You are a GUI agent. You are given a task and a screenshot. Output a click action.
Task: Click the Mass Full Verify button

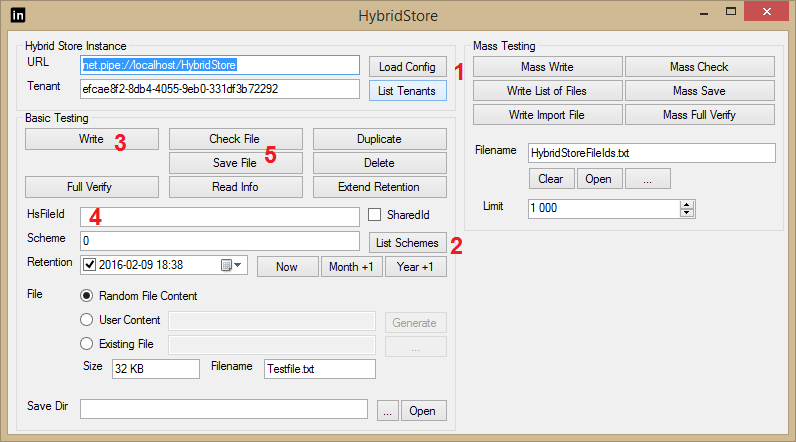[700, 115]
